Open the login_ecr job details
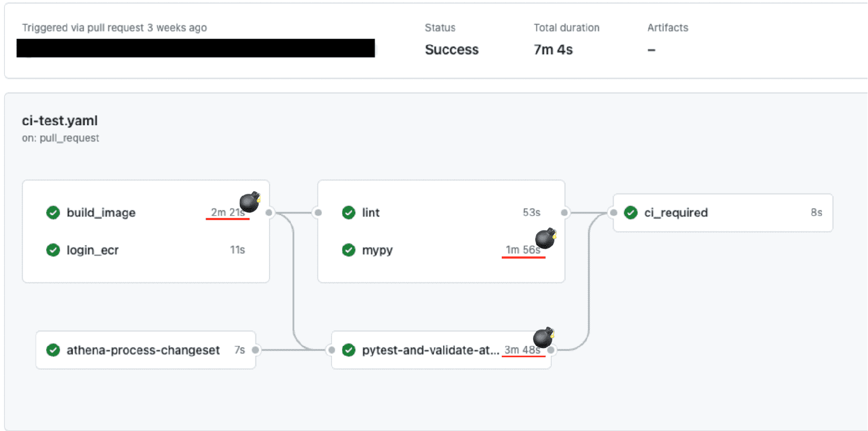The height and width of the screenshot is (431, 868). (x=92, y=250)
